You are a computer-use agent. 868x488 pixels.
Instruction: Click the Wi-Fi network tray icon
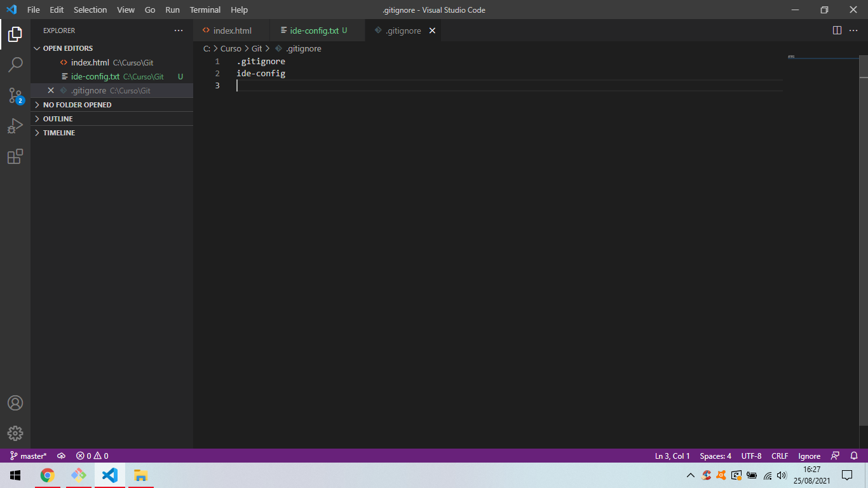[768, 475]
